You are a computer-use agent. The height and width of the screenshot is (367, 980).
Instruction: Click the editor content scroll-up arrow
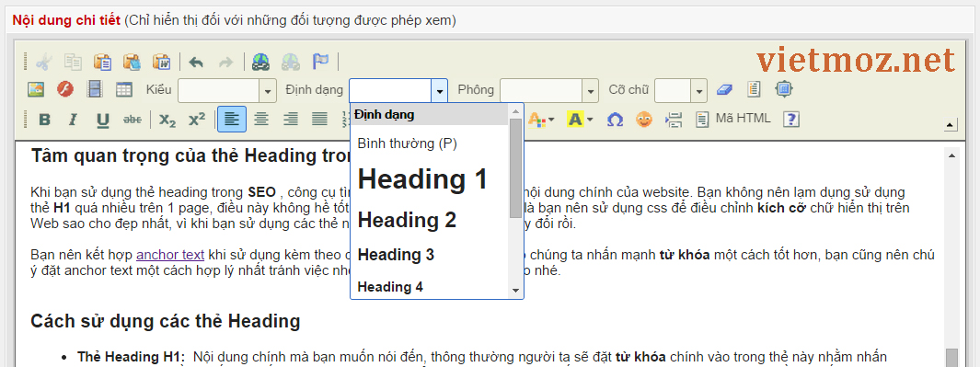coord(951,155)
